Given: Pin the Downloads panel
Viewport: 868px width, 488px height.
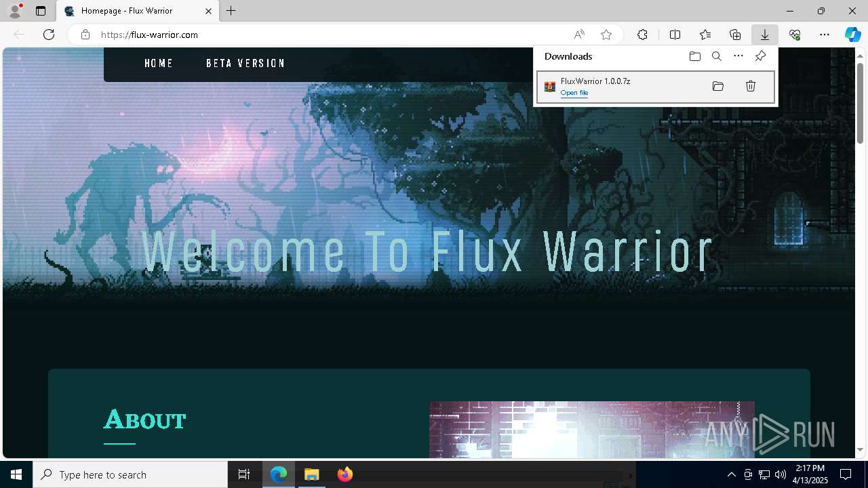Looking at the screenshot, I should (760, 56).
